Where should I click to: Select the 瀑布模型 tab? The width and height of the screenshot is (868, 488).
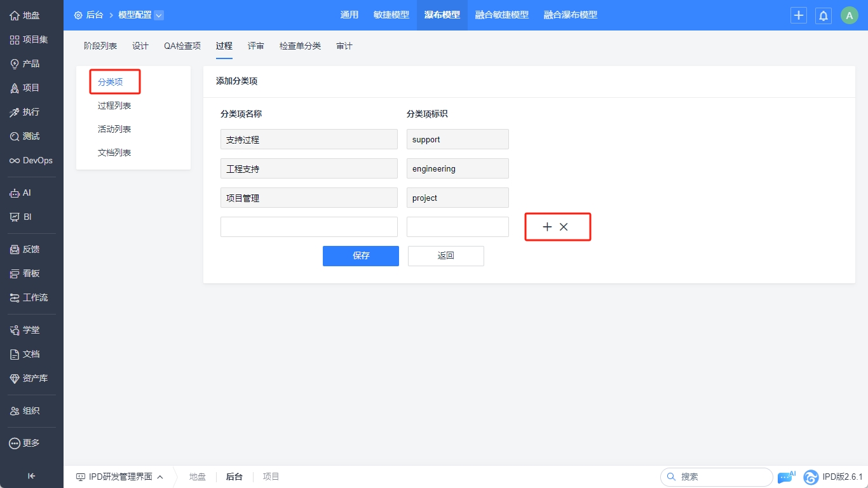(442, 15)
